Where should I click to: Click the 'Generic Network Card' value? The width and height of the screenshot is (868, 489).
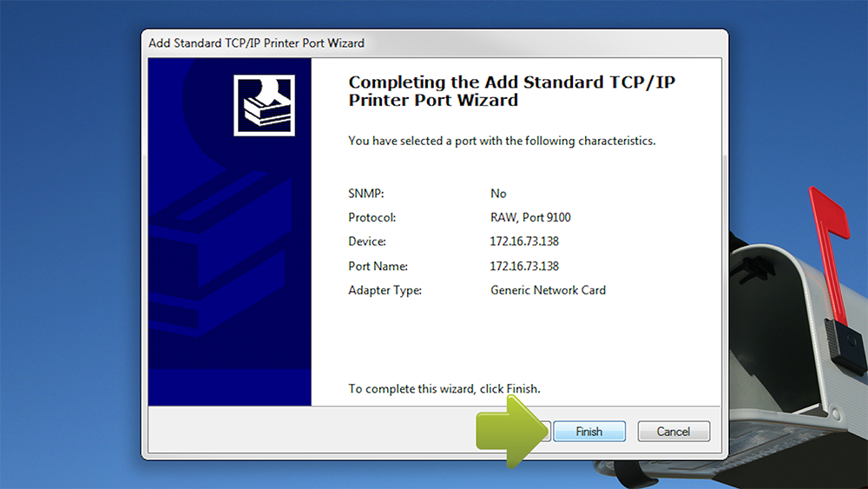548,290
